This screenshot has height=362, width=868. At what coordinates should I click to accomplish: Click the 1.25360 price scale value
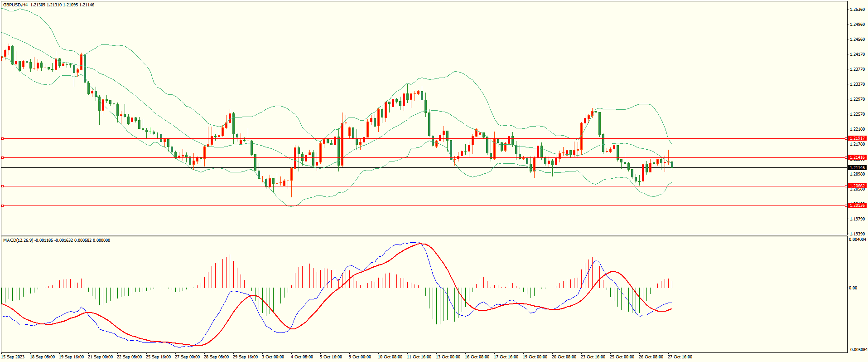(x=858, y=10)
